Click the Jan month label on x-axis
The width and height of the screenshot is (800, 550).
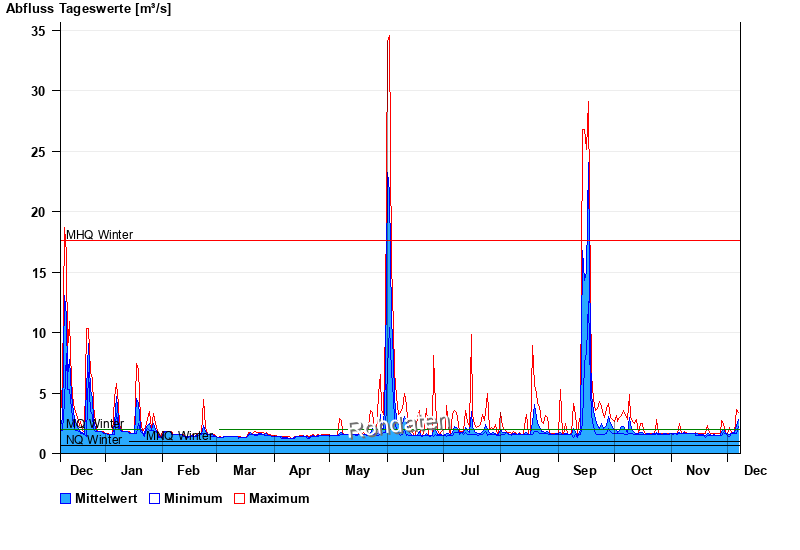point(131,471)
